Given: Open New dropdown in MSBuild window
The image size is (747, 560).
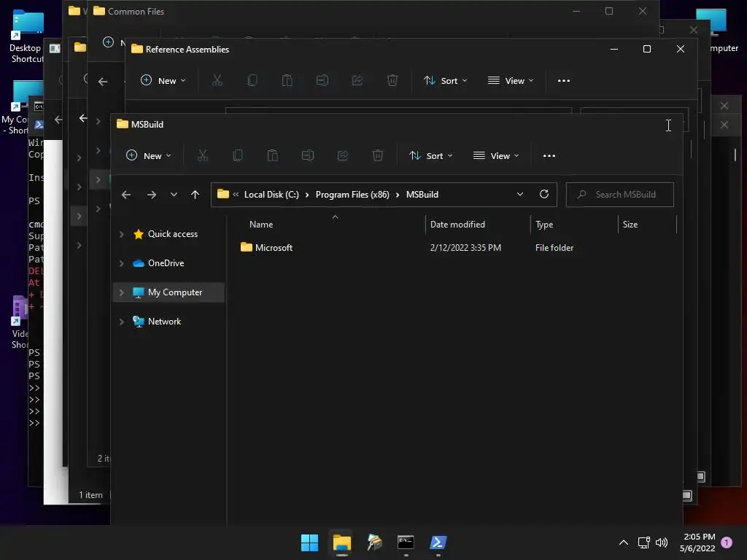Looking at the screenshot, I should [148, 156].
